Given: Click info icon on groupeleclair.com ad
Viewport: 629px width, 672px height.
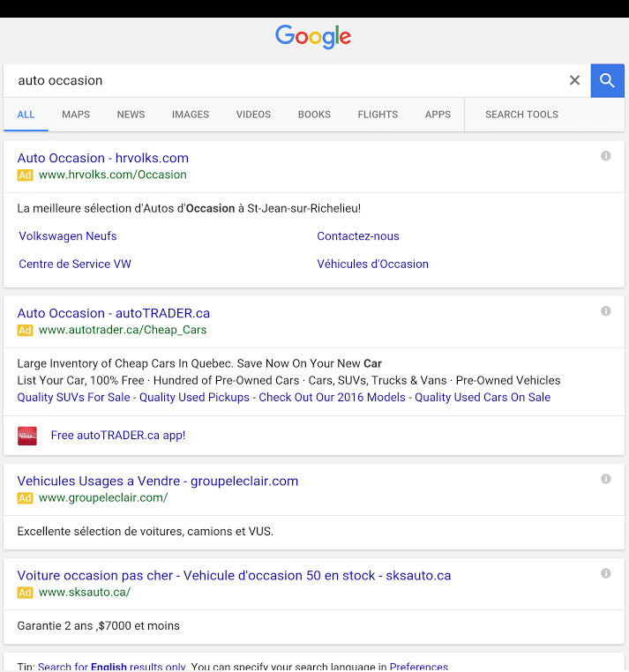Looking at the screenshot, I should tap(606, 479).
